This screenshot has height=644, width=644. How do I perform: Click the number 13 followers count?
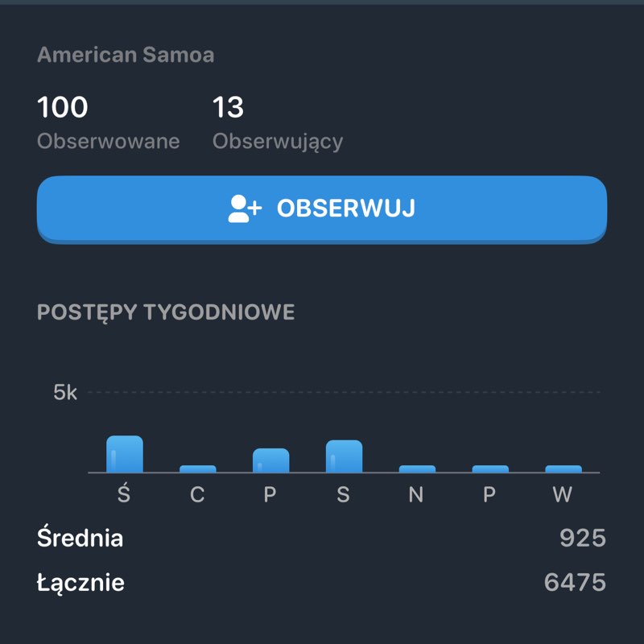tap(228, 107)
